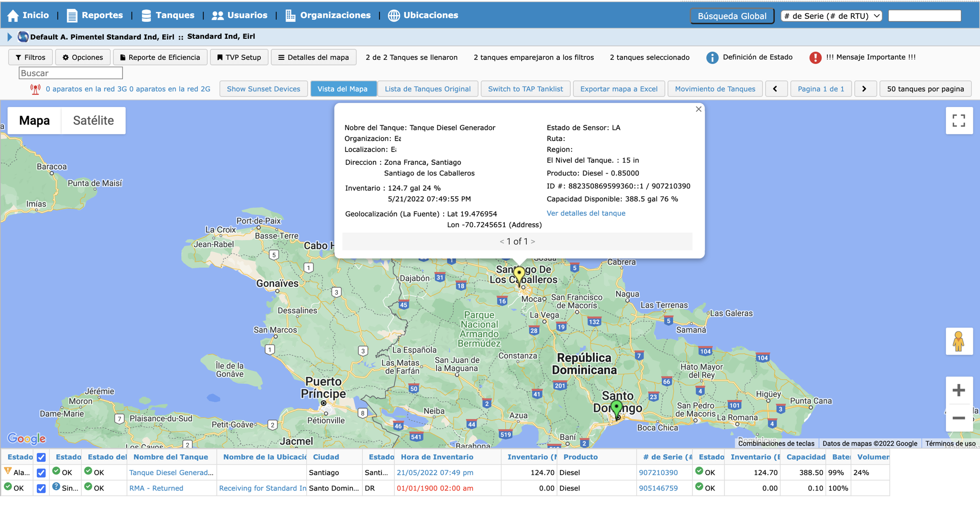Open the Ubicaciones menu
This screenshot has height=523, width=980.
[423, 15]
